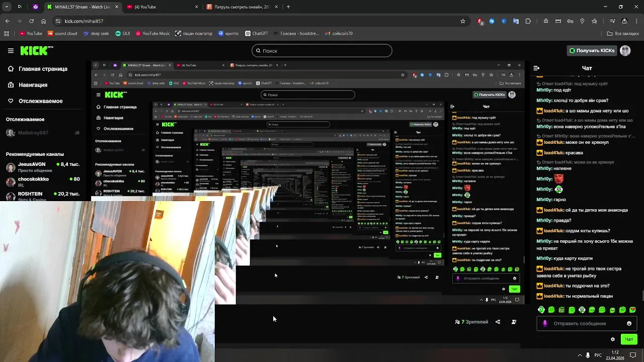Open the sound cloud bookmark

(x=62, y=34)
